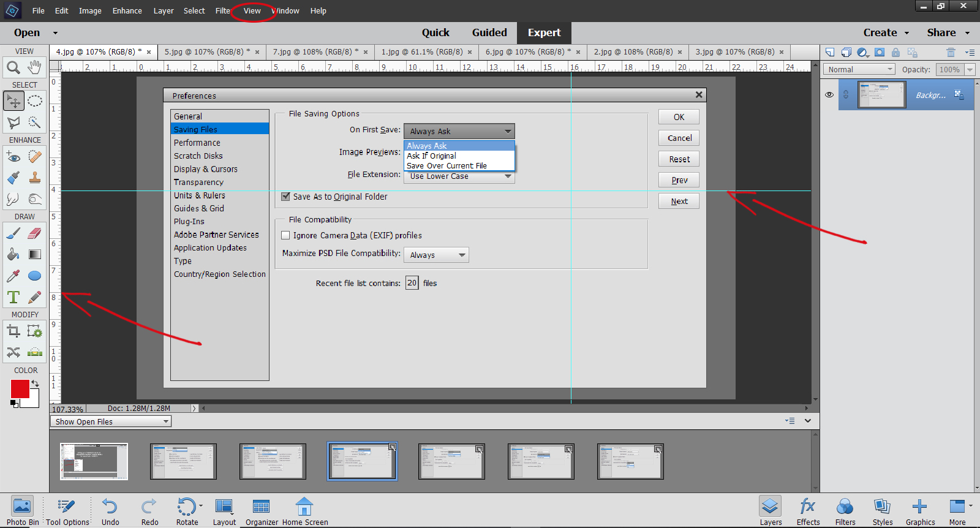This screenshot has height=528, width=980.
Task: Open the adjustment layer dropdown
Action: click(864, 52)
